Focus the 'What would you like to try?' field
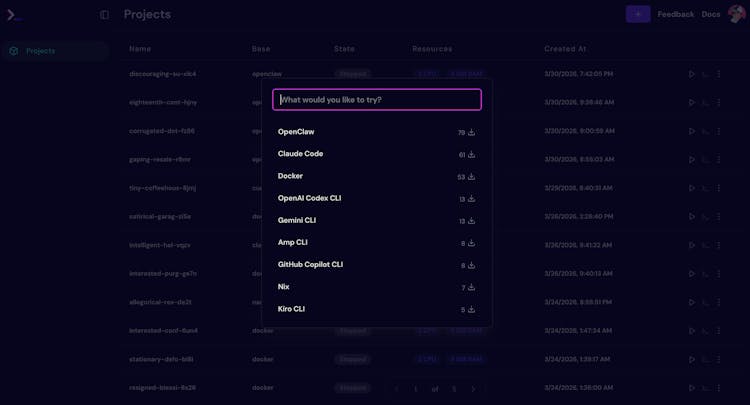Screen dimensions: 750x405 (377, 100)
